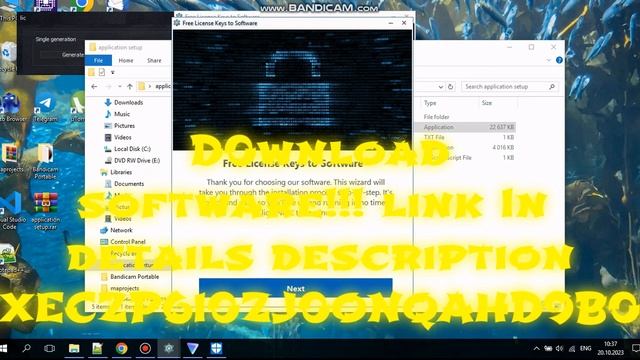Screen dimensions: 640x360
Task: Click the Search application setup field
Action: (x=509, y=87)
